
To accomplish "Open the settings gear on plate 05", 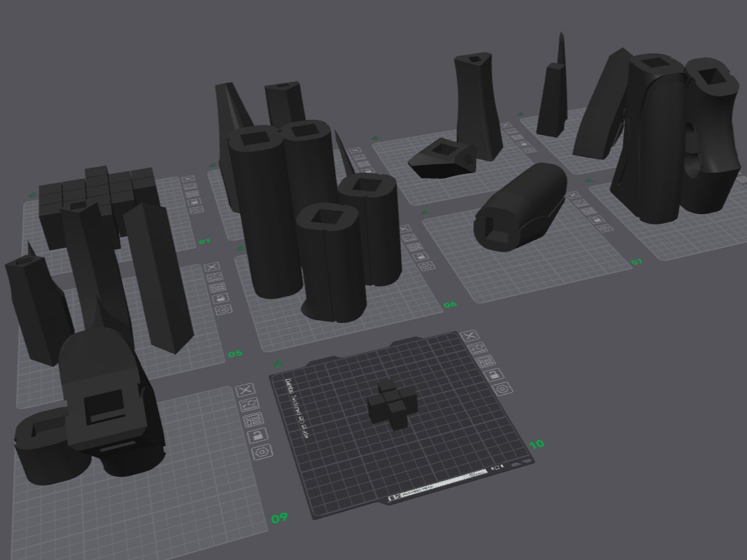I will click(223, 310).
